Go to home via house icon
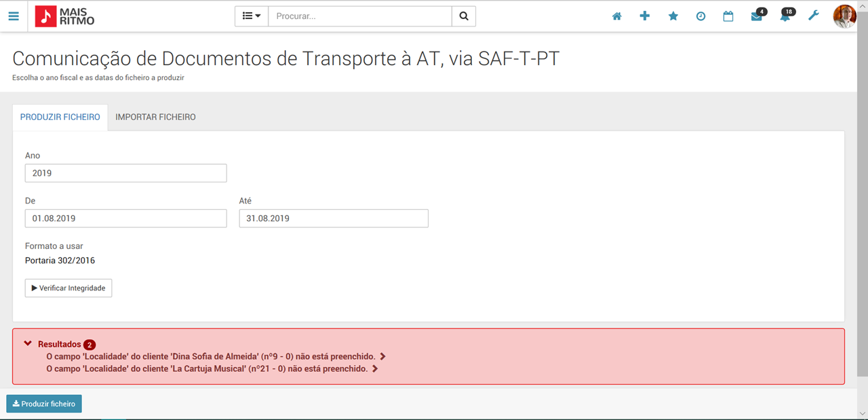 click(x=616, y=16)
